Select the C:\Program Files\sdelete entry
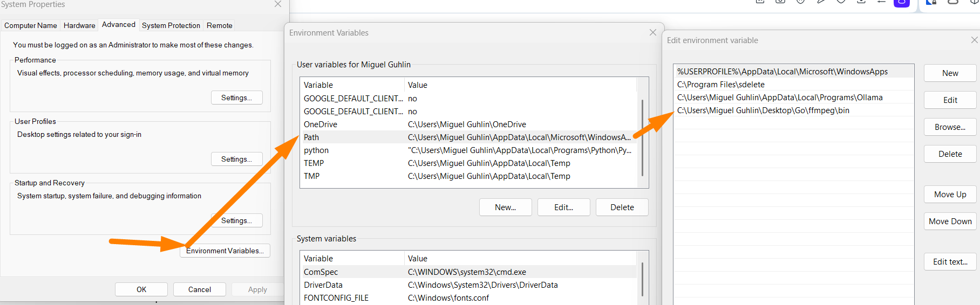 (x=721, y=85)
